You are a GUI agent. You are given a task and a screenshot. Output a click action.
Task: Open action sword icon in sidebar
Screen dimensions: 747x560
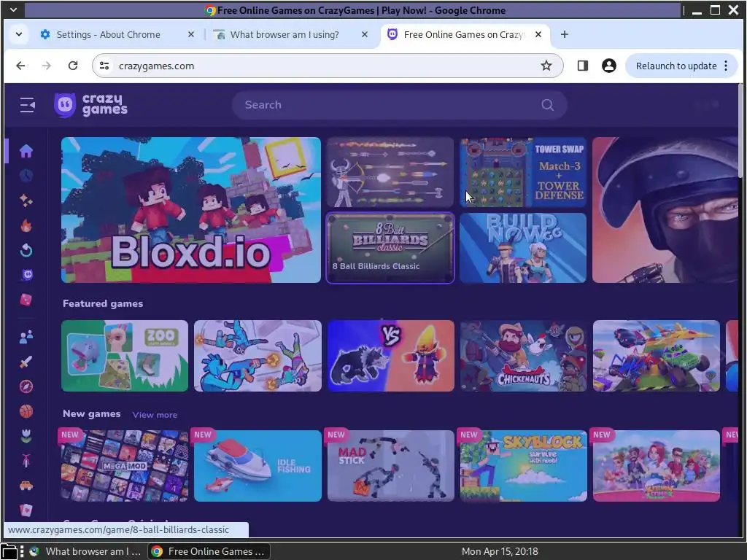tap(26, 362)
